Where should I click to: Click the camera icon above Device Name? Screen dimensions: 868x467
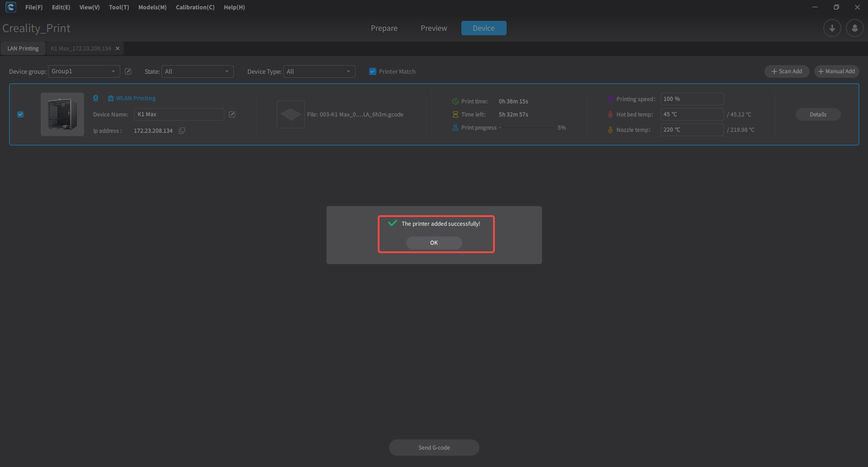(96, 98)
